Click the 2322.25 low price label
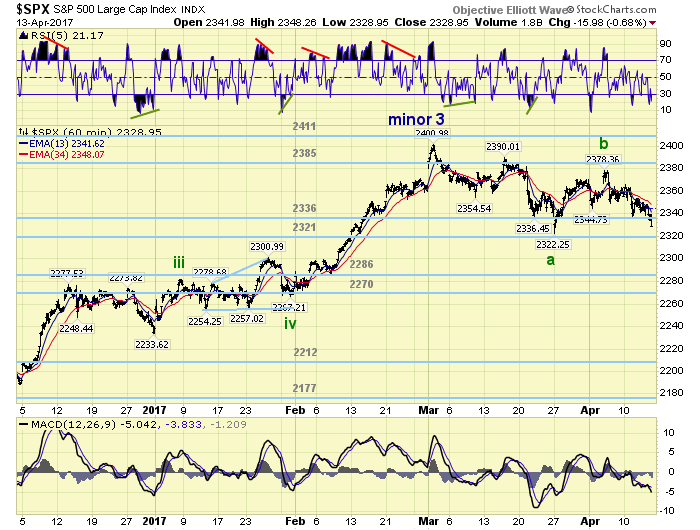Screen dimensions: 700x530 (x=553, y=244)
